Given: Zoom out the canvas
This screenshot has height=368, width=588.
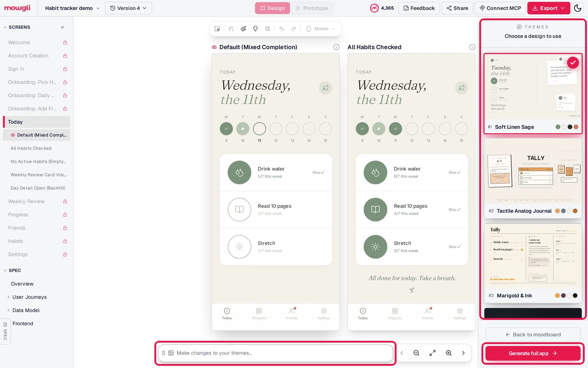Looking at the screenshot, I should [x=416, y=353].
